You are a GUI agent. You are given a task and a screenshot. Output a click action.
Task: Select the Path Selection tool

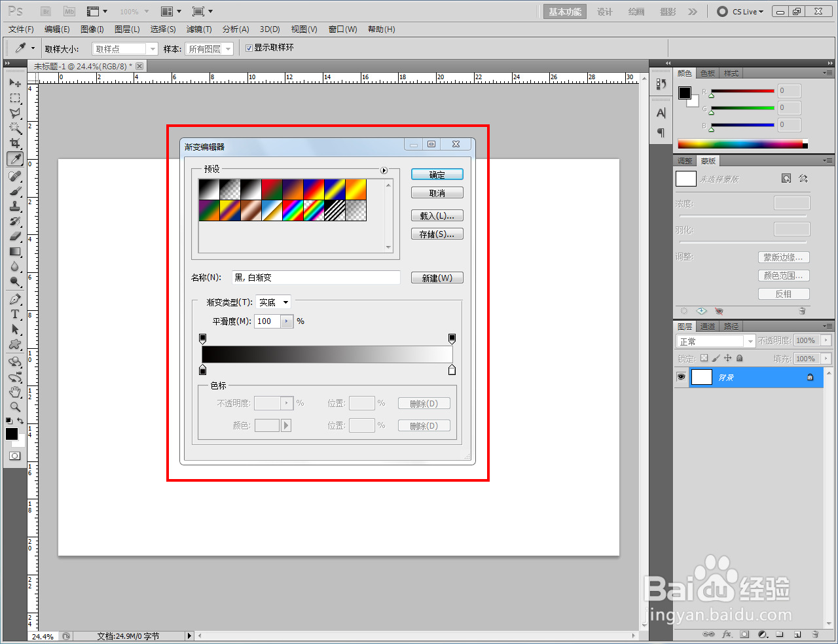click(15, 330)
